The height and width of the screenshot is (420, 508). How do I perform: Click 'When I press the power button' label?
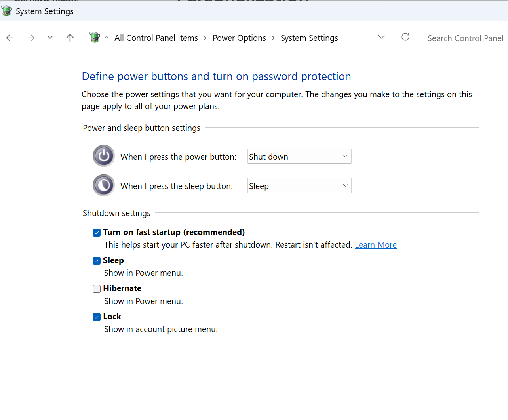[x=178, y=157]
